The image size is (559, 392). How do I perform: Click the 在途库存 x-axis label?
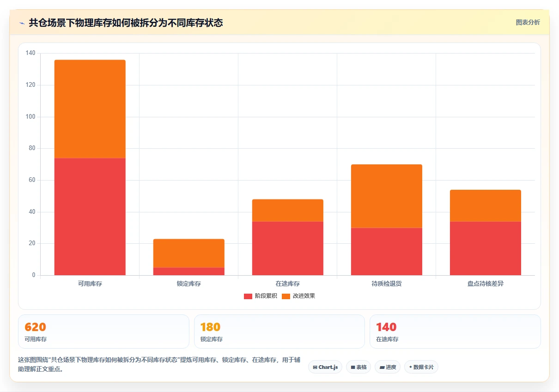click(288, 283)
